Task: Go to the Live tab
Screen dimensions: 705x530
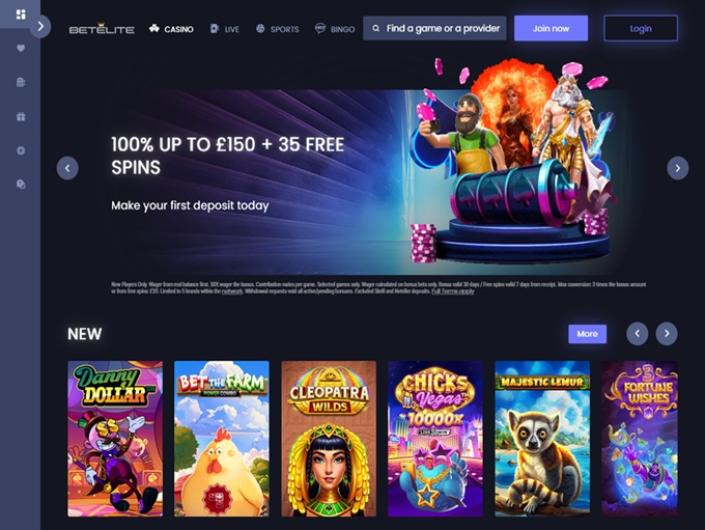Action: tap(224, 29)
